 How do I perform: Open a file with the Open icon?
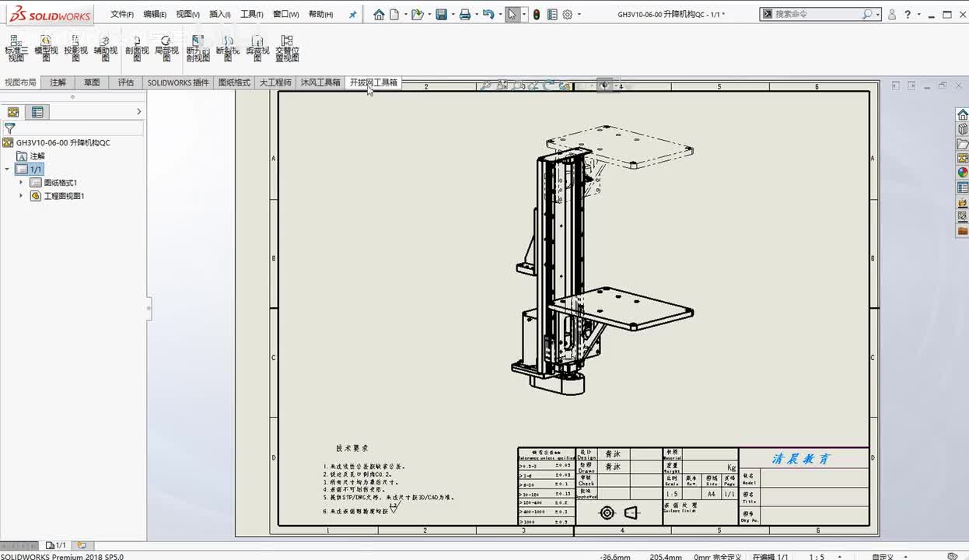coord(418,14)
